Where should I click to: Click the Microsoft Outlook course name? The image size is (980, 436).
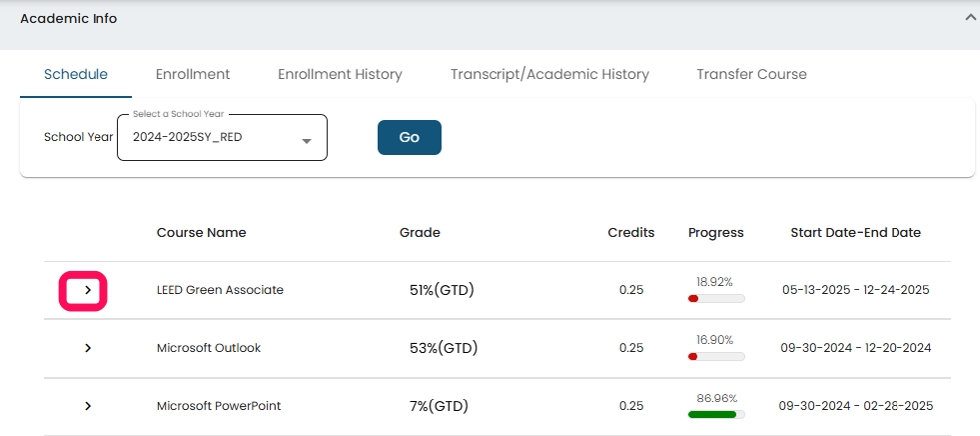(x=209, y=348)
